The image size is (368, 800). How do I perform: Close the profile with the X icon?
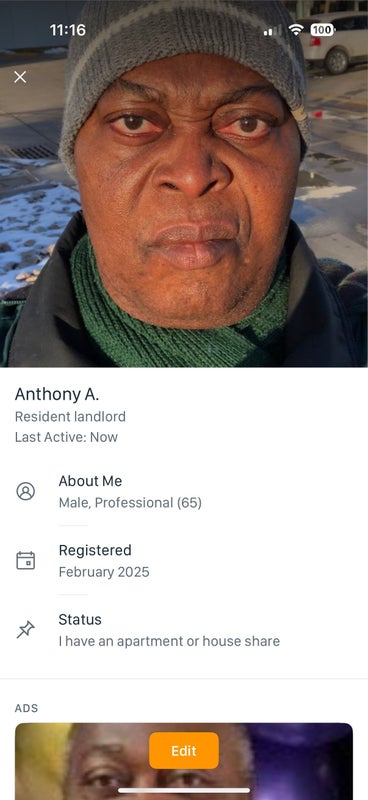20,77
